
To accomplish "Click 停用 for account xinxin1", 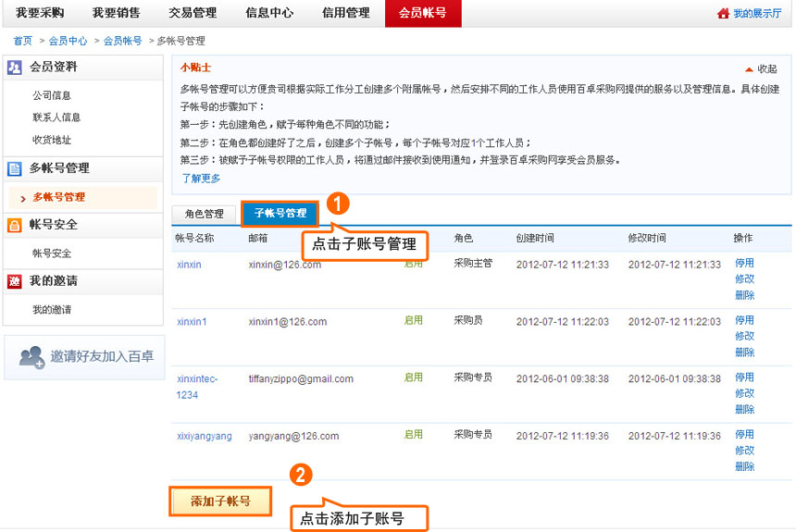I will click(744, 320).
